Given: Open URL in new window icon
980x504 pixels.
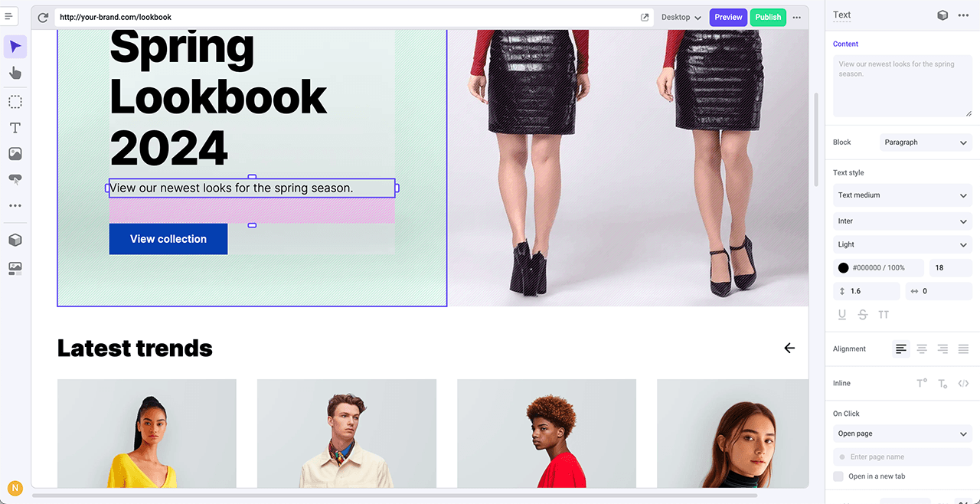Looking at the screenshot, I should coord(645,17).
